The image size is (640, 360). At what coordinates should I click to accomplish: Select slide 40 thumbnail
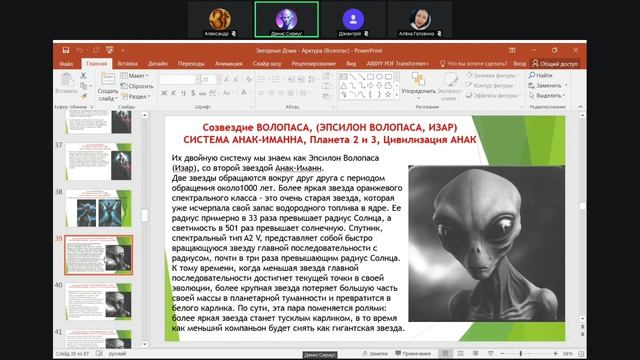tap(98, 301)
